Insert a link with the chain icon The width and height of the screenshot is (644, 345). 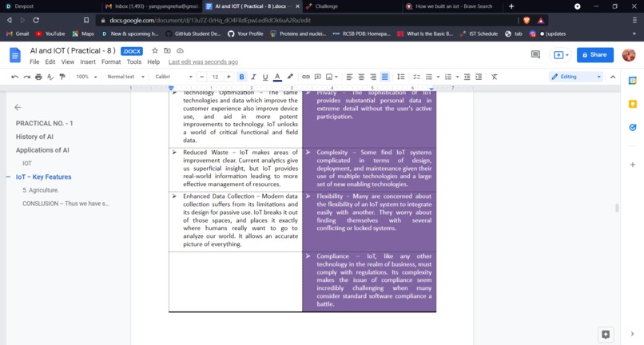click(306, 77)
